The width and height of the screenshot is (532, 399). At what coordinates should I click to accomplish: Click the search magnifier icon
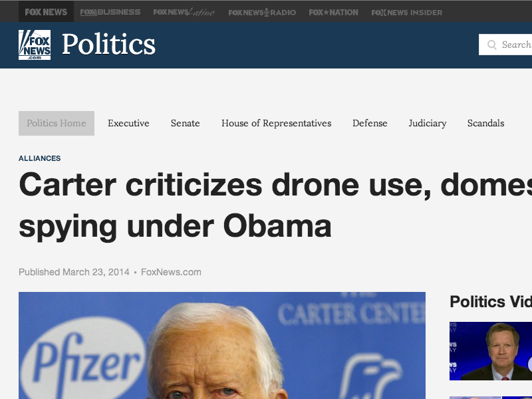coord(492,45)
